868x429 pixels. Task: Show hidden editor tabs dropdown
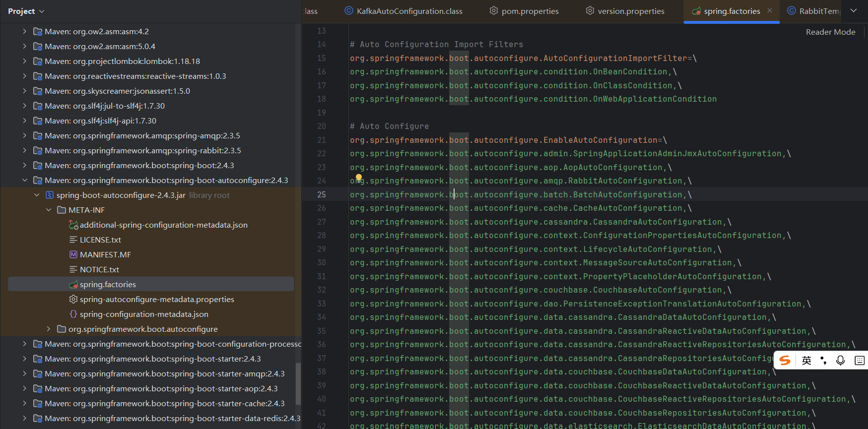pyautogui.click(x=854, y=10)
